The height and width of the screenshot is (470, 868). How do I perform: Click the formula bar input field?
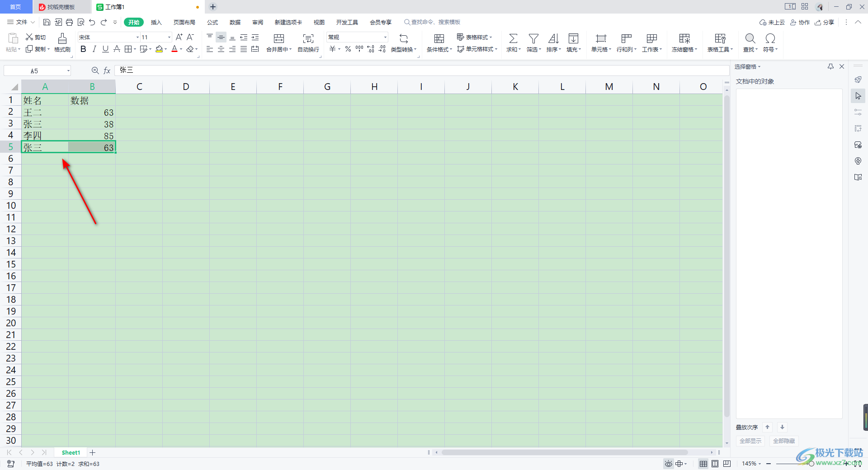point(422,70)
